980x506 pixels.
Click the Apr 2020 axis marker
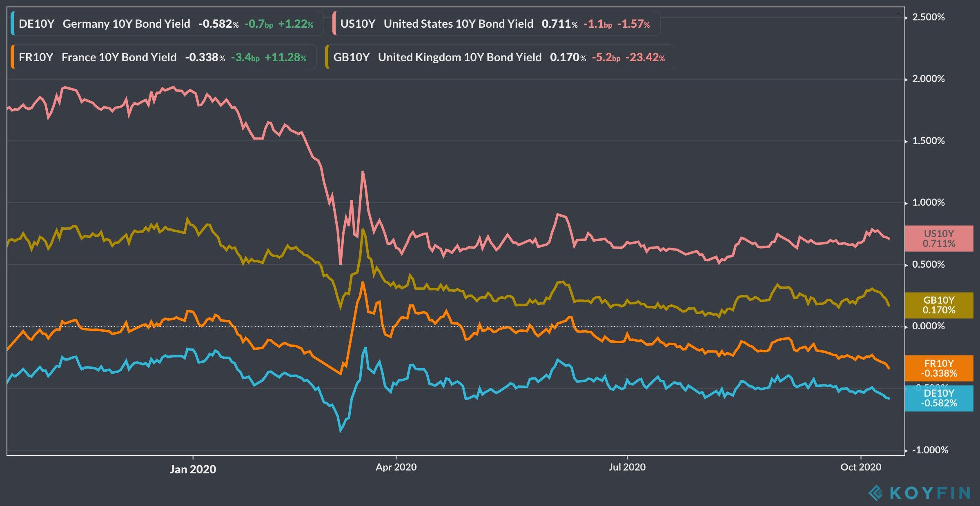click(x=396, y=467)
